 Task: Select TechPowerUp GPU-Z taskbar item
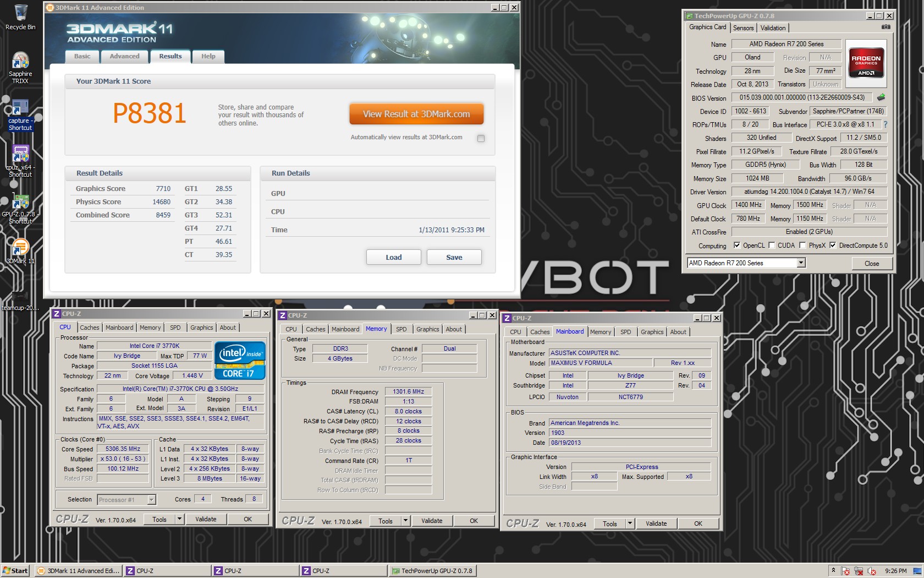tap(432, 571)
